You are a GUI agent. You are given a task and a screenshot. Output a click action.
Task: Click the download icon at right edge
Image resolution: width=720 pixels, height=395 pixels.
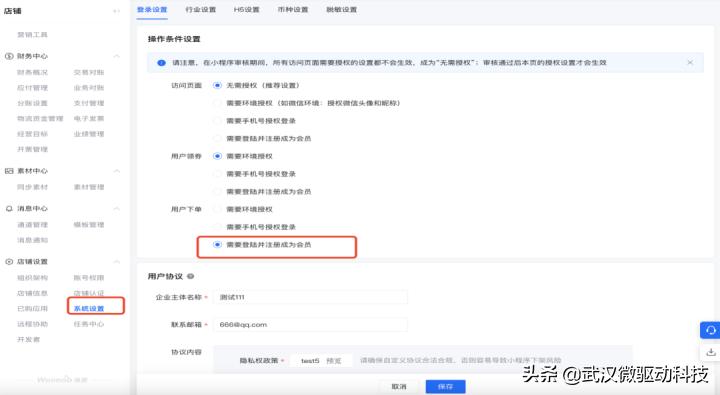click(x=710, y=352)
